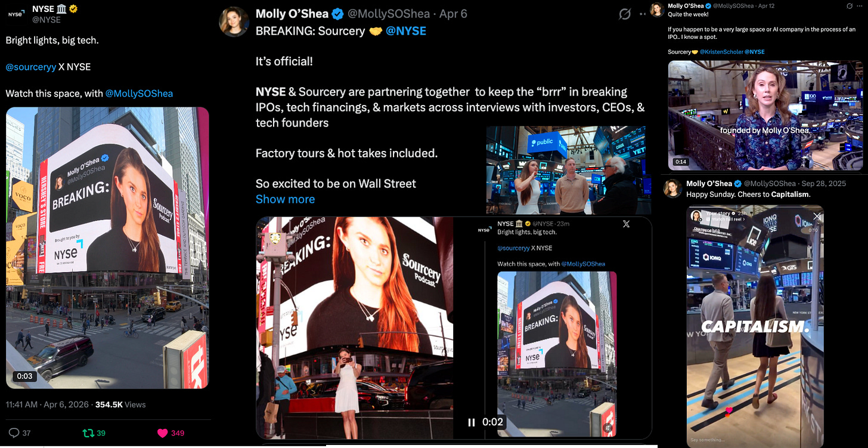This screenshot has height=448, width=868.
Task: Click the Grok icon on the Apr 12 tweet
Action: pos(850,6)
